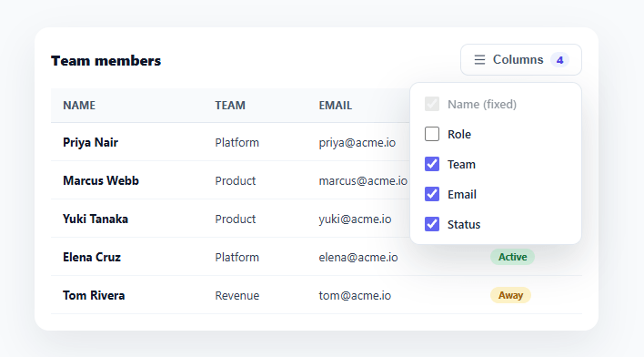Click the Role label in column menu

[x=459, y=135]
